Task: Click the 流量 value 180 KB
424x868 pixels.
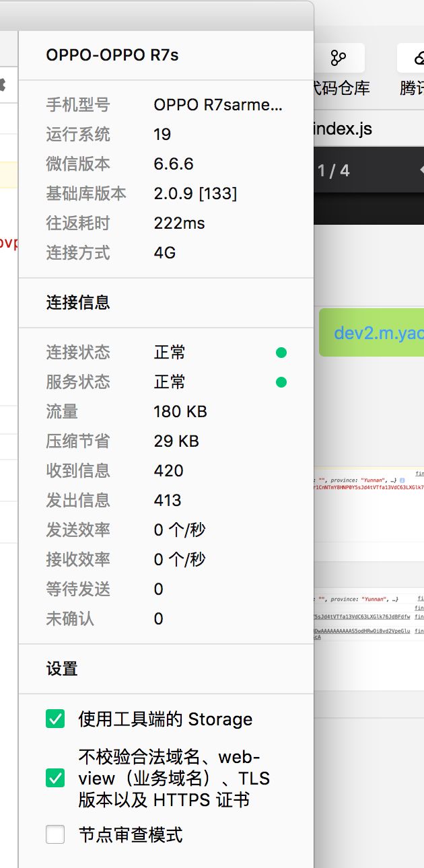Action: [180, 412]
